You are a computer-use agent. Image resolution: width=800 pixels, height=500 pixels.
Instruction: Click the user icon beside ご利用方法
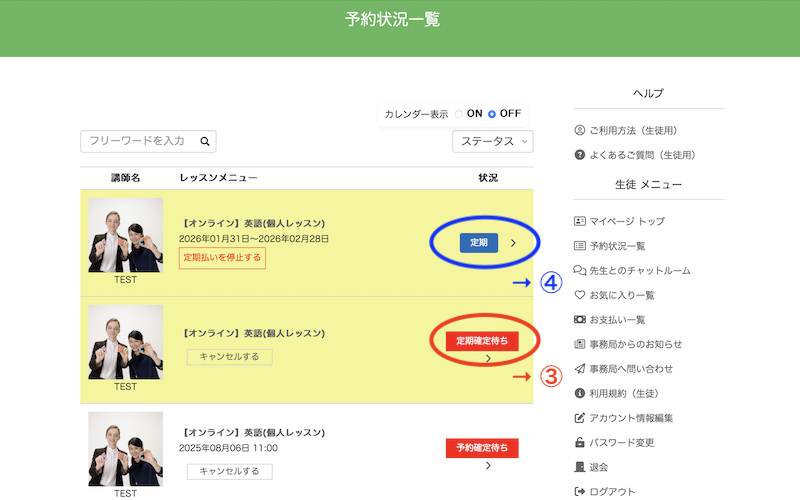[x=579, y=130]
